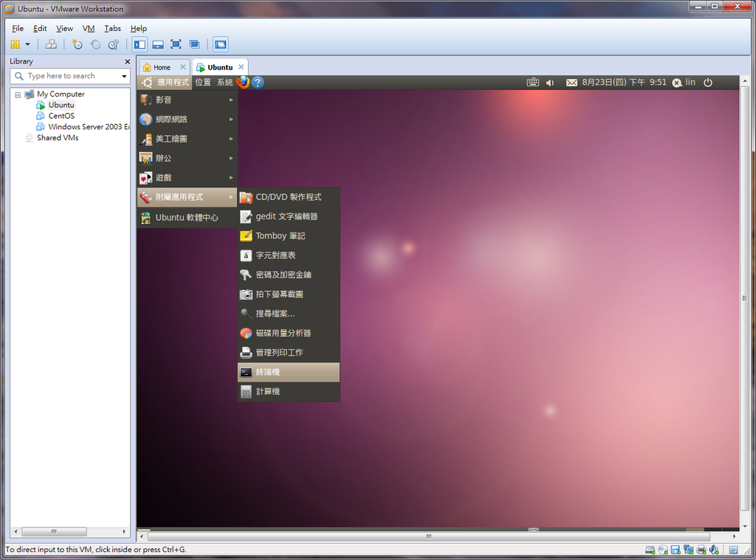Screen dimensions: 756x560
Task: Launch 計算機 calculator
Action: 289,391
